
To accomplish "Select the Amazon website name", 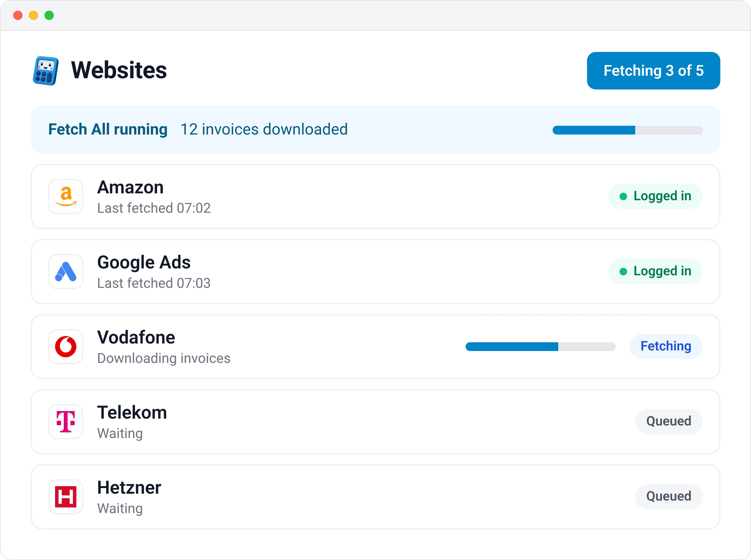I will (130, 187).
